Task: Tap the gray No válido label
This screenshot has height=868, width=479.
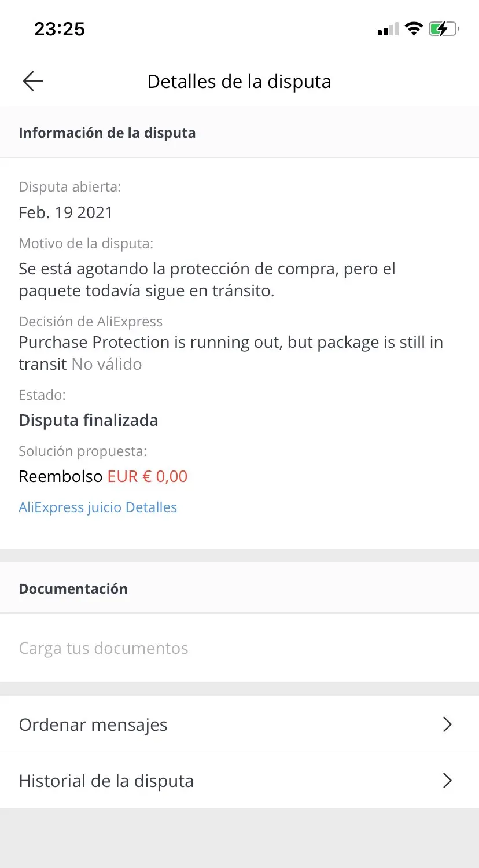Action: coord(106,364)
